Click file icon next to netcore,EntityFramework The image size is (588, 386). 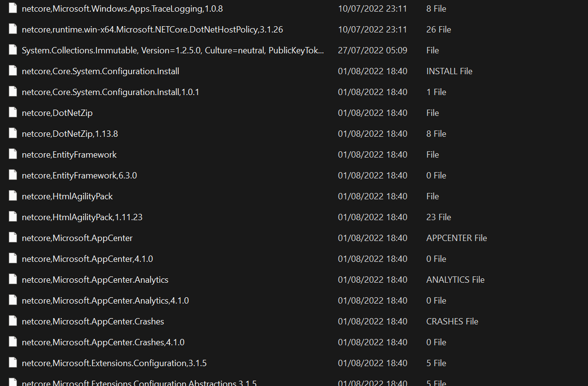point(13,155)
